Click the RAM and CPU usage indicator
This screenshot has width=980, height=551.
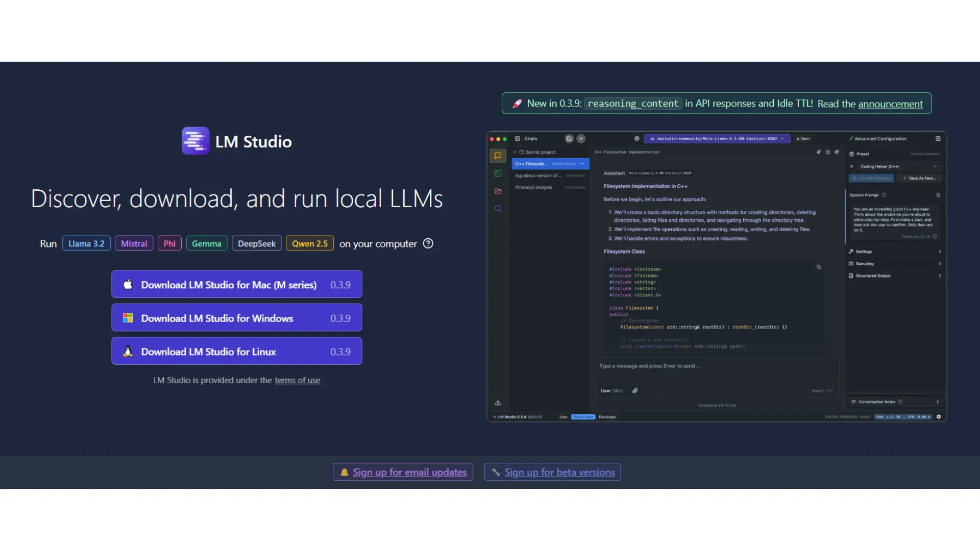pos(903,417)
